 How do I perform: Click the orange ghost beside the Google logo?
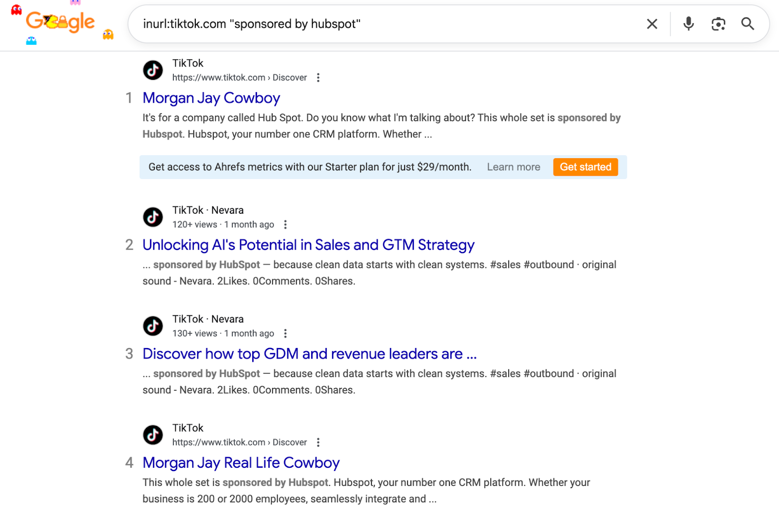tap(108, 34)
